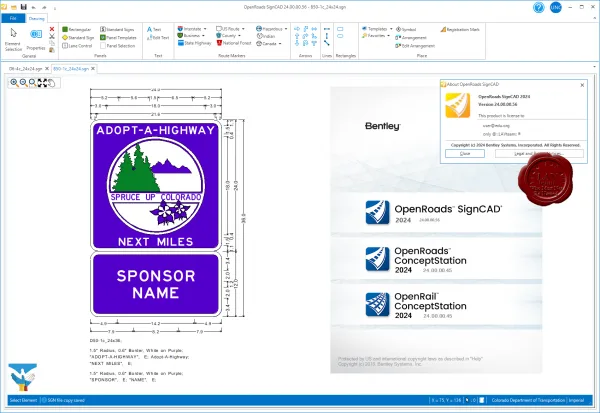Draw a diagonal line
Screen dimensions: 600x413
point(327,43)
